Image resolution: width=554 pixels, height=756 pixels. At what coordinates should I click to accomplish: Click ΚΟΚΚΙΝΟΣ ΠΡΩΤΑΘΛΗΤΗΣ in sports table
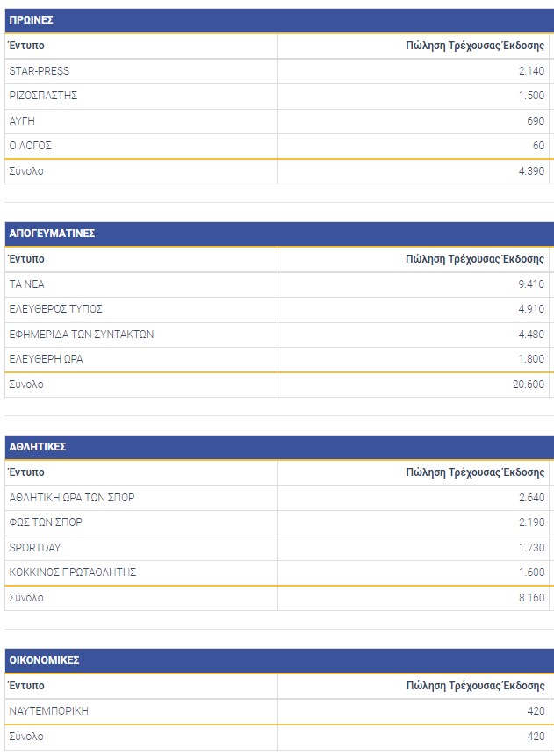pyautogui.click(x=73, y=572)
